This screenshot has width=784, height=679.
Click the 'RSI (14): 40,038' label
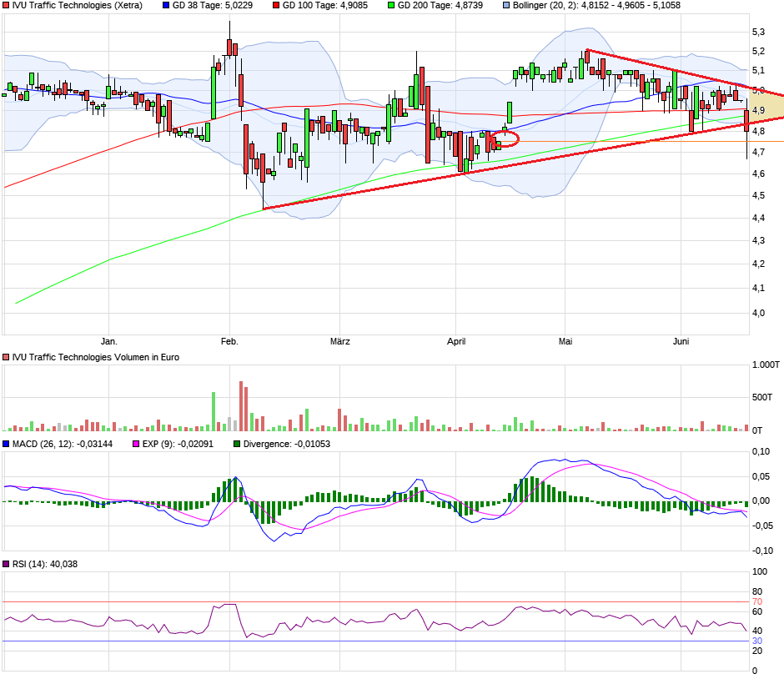45,564
